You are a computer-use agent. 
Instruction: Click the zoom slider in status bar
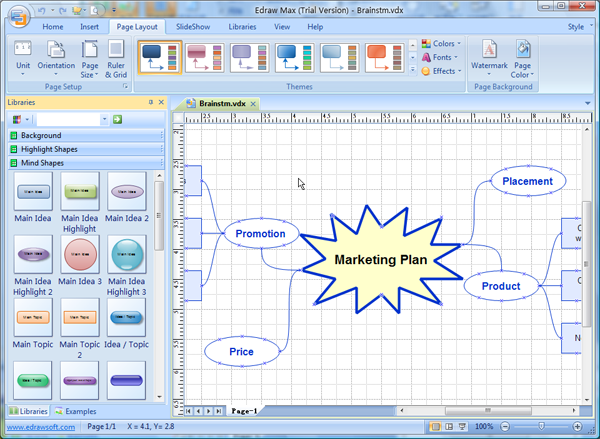coord(541,427)
